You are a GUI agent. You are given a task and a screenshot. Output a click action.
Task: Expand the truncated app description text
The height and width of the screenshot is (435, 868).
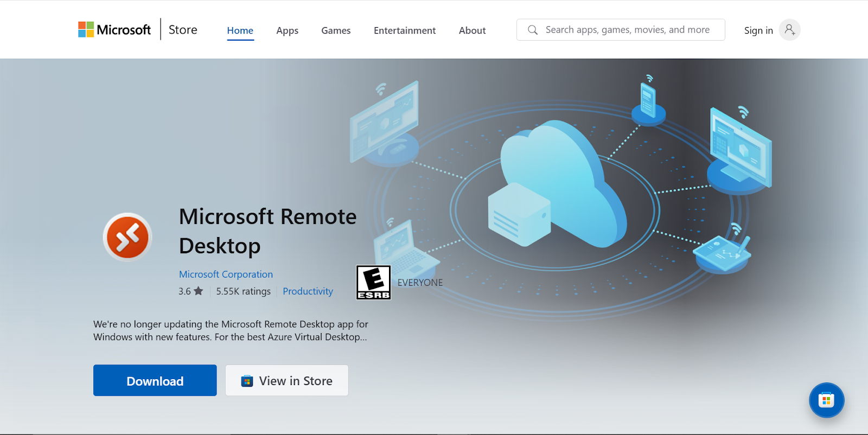coord(231,331)
